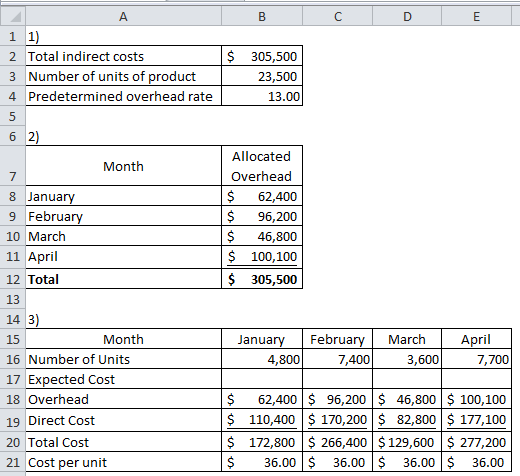Click April's 36.00 cost per unit
The width and height of the screenshot is (520, 476).
click(476, 462)
